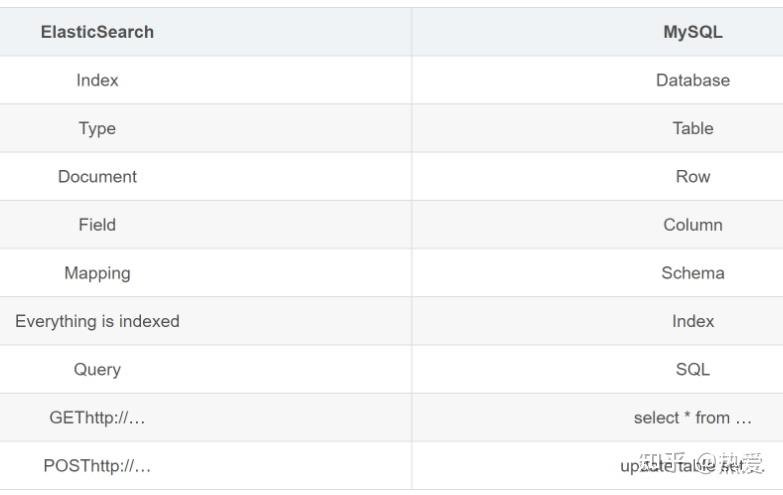
Task: Click the Type cell
Action: (97, 128)
